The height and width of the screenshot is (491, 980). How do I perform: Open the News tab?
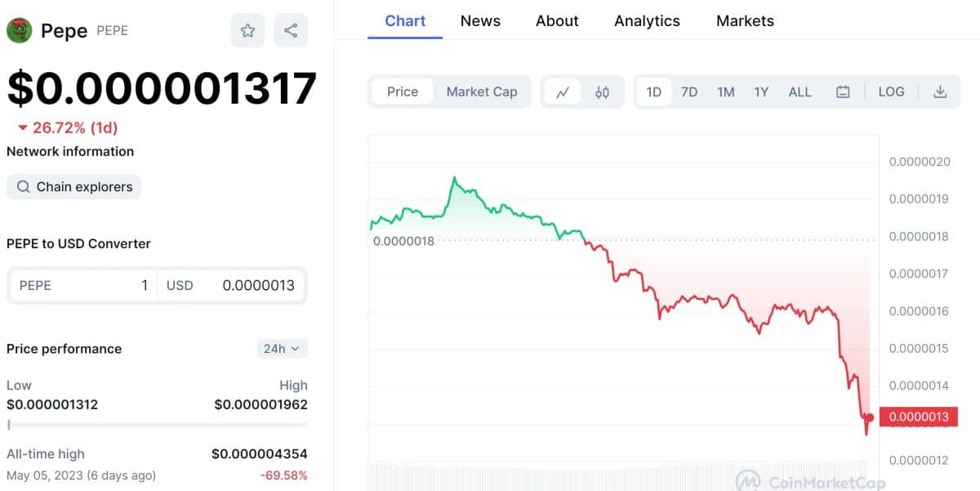click(x=480, y=21)
